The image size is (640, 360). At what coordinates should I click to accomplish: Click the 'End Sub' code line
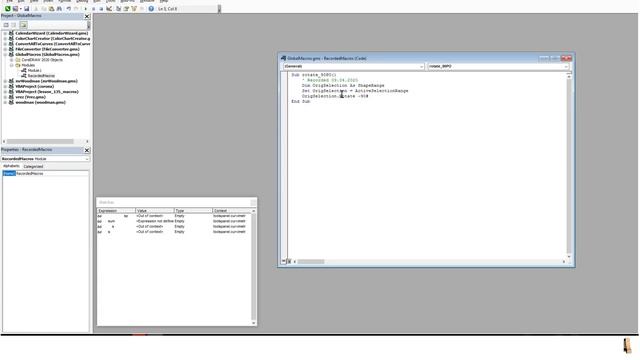[x=300, y=102]
